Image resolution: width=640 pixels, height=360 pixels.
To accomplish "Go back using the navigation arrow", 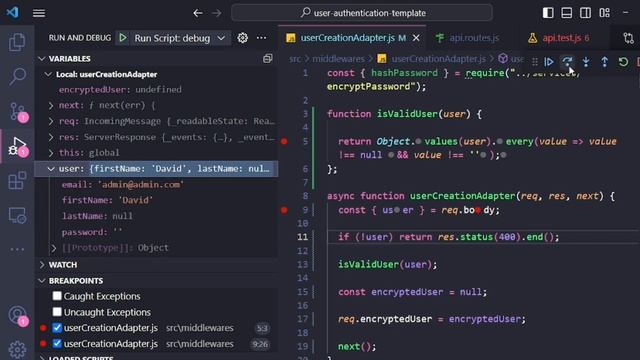I will 198,13.
